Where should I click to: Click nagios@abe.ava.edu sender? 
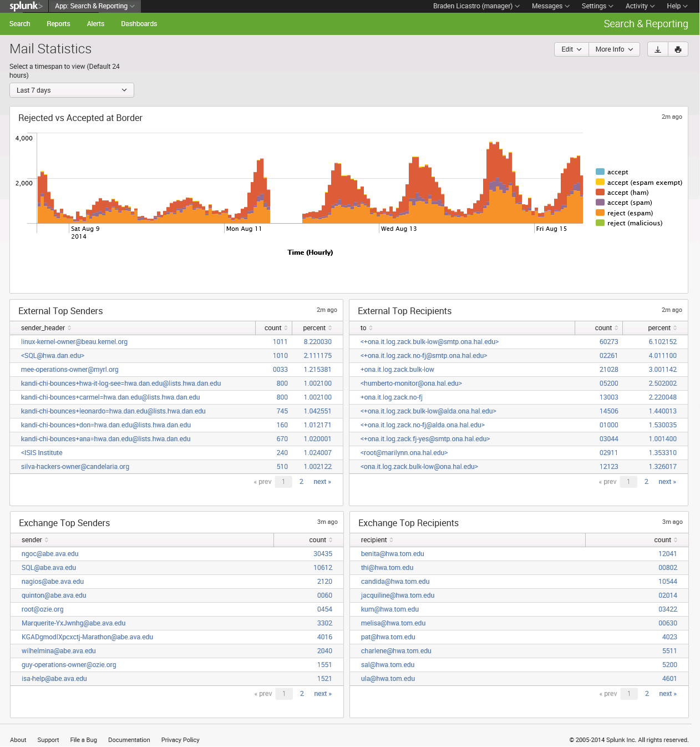[x=53, y=582]
